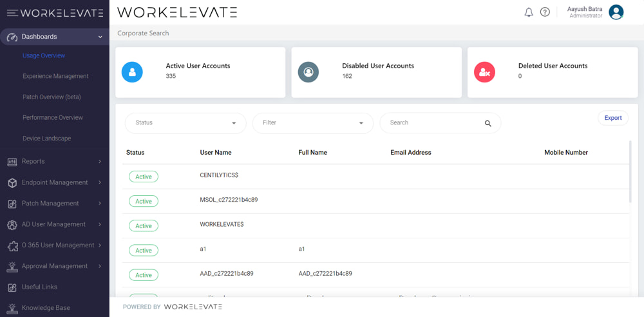
Task: Click the Status column header
Action: pyautogui.click(x=135, y=153)
